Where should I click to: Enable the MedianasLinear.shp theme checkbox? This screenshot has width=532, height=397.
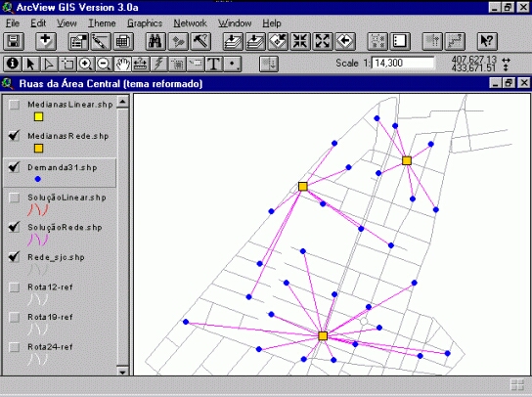[15, 105]
